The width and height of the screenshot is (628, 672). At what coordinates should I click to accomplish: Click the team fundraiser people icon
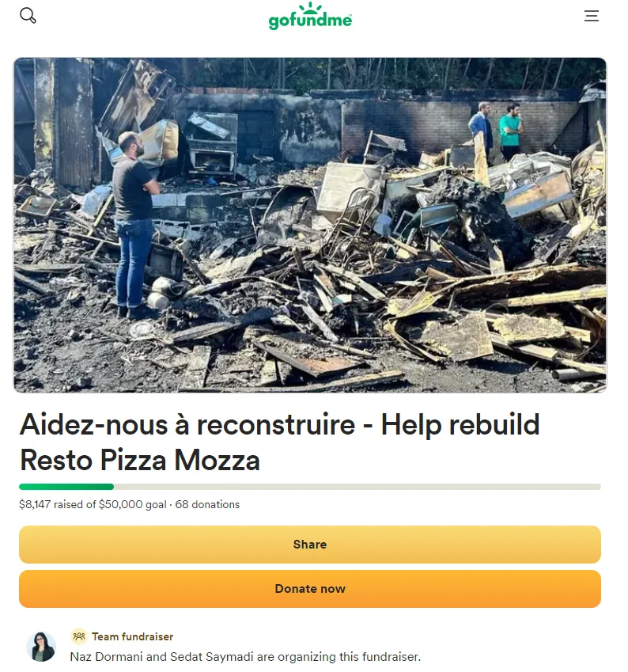[79, 636]
